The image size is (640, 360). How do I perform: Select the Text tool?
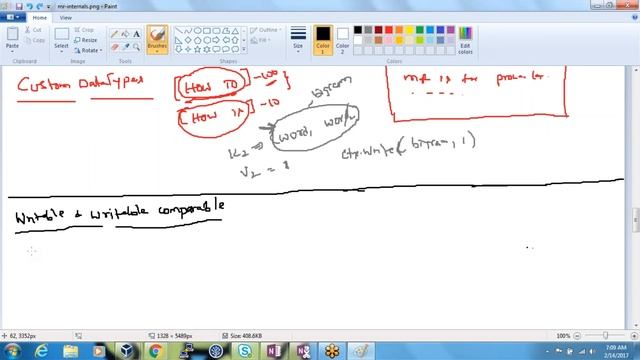pos(136,35)
